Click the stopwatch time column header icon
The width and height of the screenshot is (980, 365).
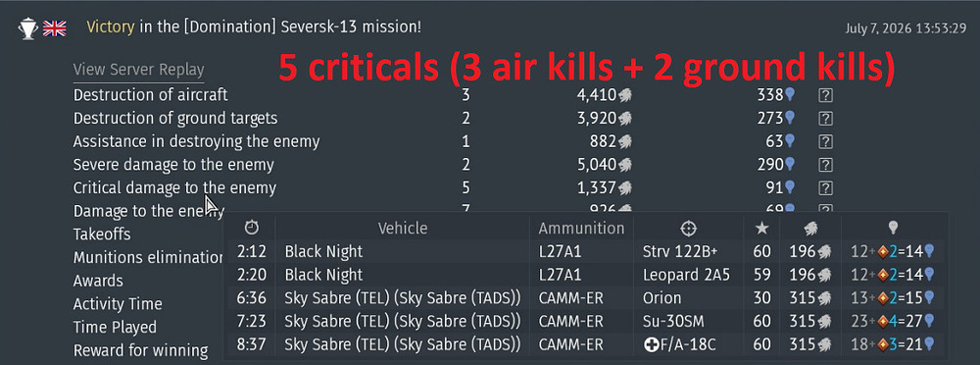click(x=251, y=228)
